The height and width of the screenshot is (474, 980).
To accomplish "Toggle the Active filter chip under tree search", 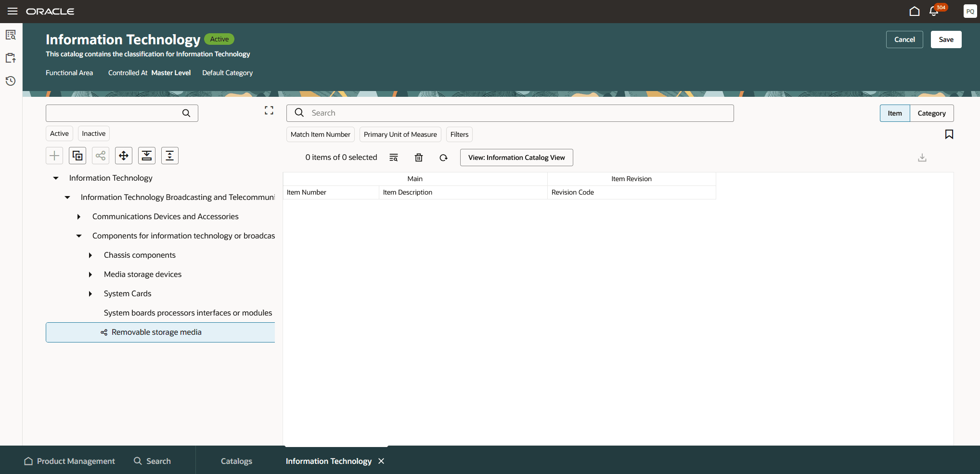I will point(59,133).
